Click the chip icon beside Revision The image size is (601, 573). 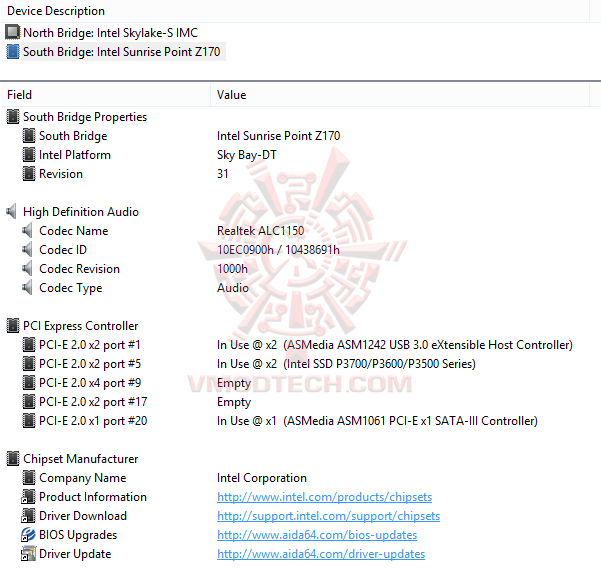(29, 174)
